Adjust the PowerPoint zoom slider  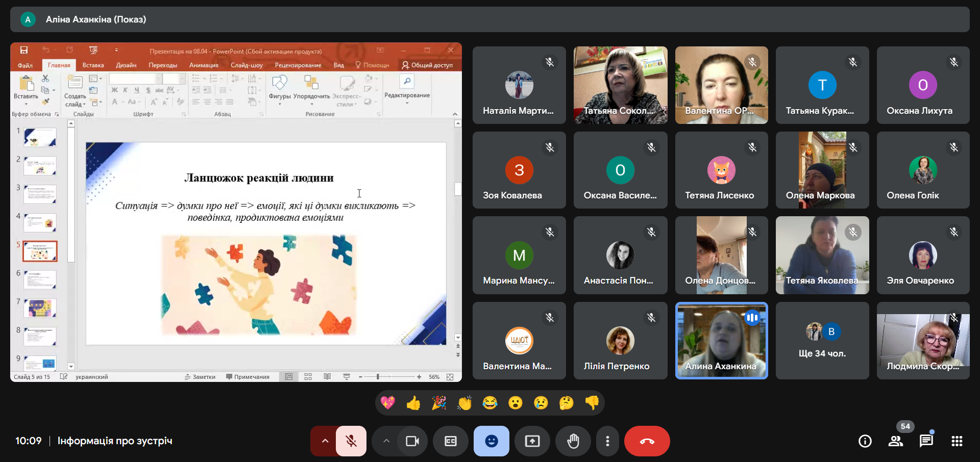click(x=378, y=377)
